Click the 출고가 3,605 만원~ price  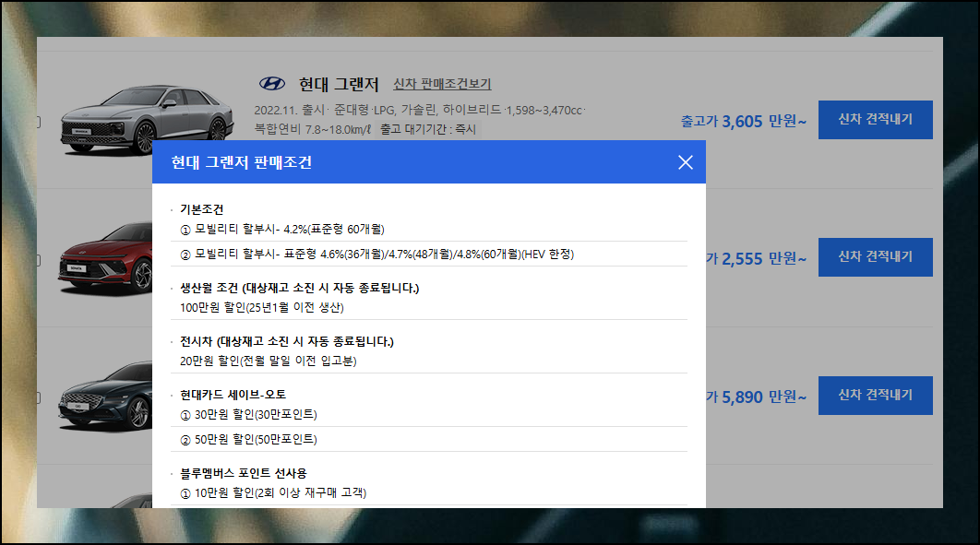(743, 121)
